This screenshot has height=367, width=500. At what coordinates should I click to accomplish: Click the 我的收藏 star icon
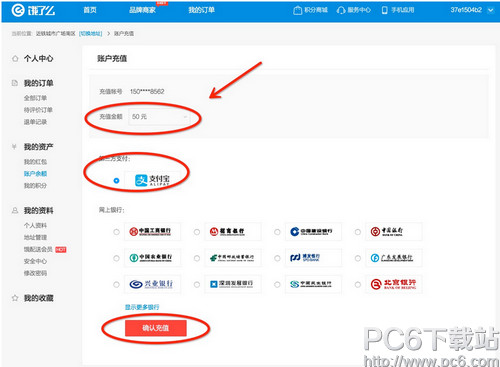[x=15, y=298]
